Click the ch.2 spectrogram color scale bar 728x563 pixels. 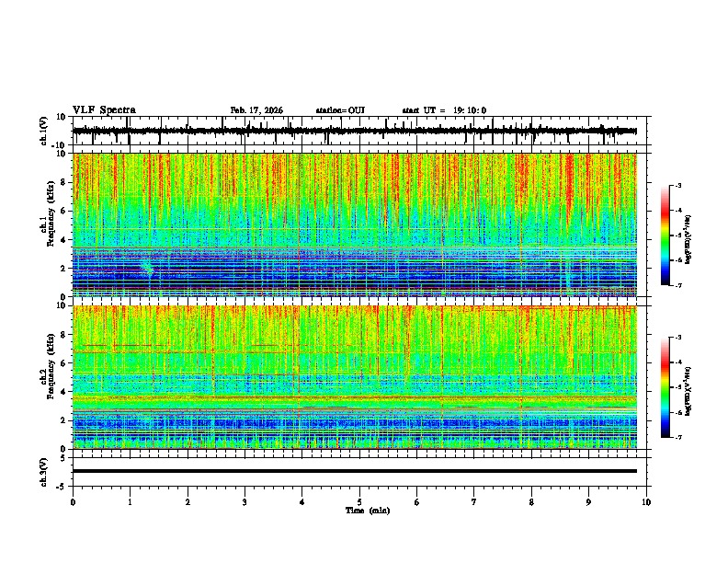(x=665, y=387)
